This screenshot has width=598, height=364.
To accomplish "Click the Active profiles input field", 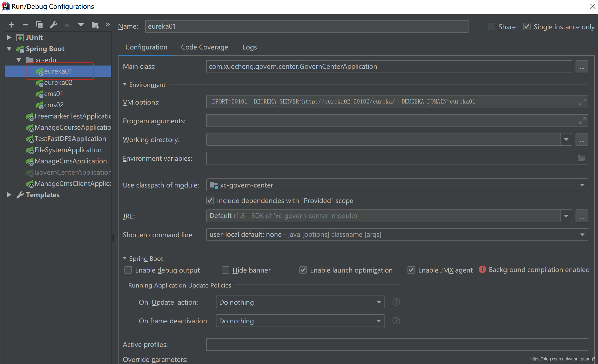I will point(397,344).
